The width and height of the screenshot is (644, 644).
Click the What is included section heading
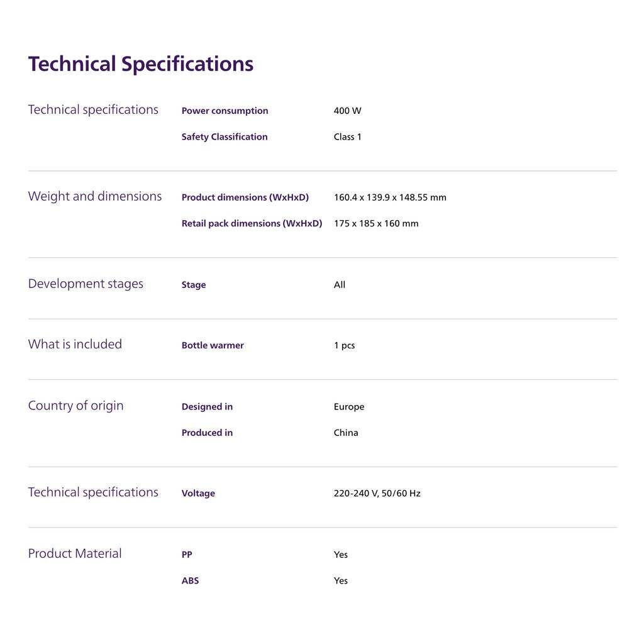[75, 344]
